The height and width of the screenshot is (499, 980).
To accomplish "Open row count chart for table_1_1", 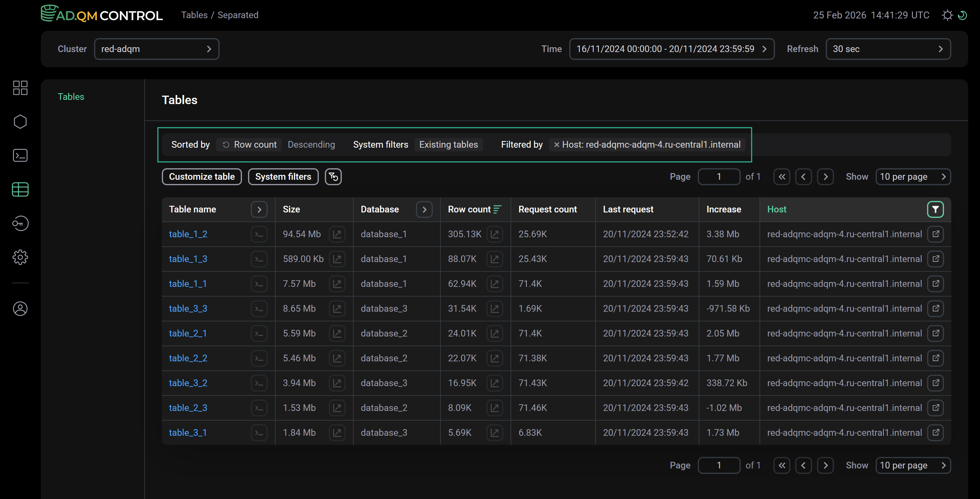I will 495,284.
